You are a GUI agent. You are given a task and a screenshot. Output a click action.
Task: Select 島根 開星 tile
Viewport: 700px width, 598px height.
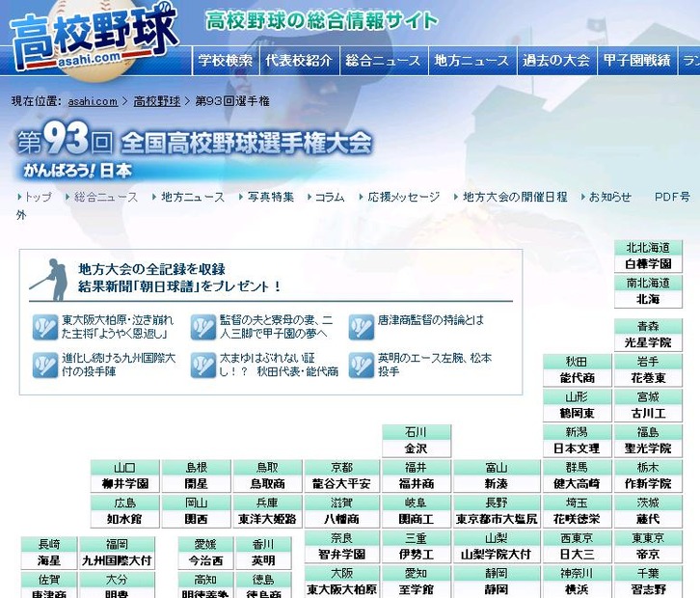point(197,476)
